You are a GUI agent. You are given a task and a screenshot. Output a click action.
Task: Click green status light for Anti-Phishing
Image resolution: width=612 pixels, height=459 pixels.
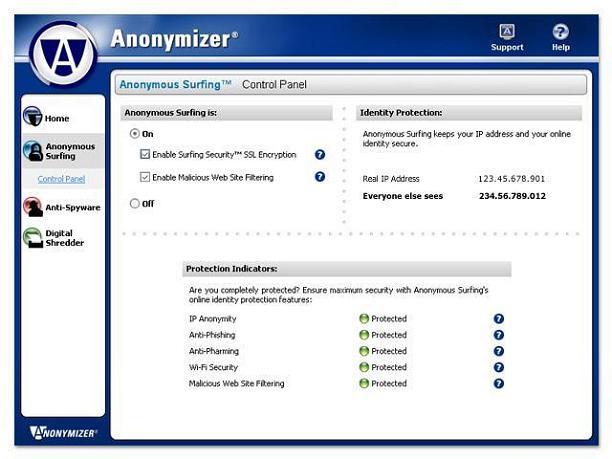pos(364,335)
